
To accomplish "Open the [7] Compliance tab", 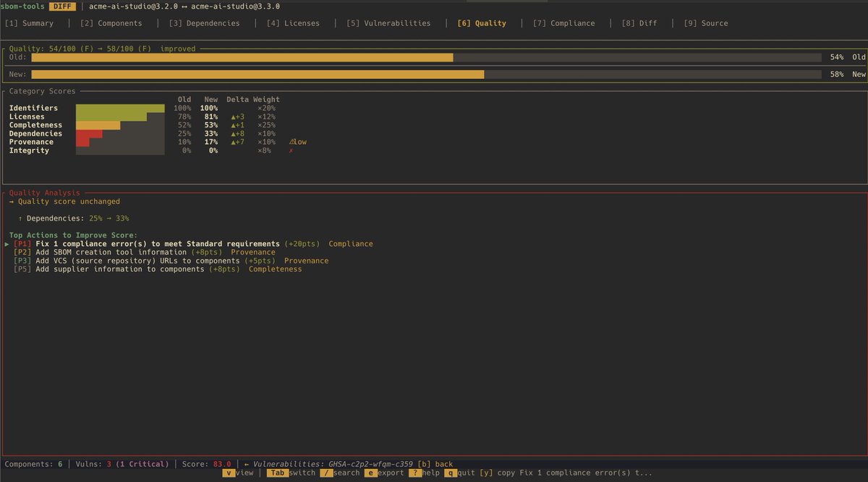I will (563, 23).
